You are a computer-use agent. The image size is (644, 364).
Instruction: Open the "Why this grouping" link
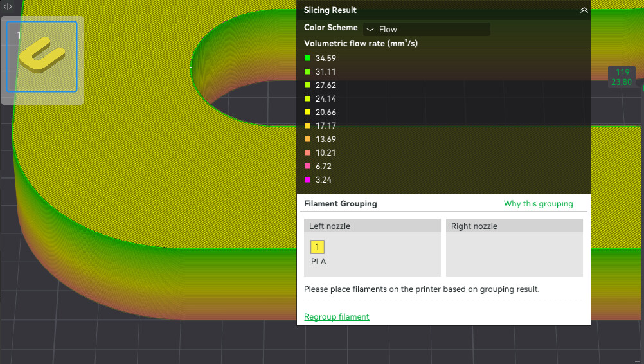(538, 204)
